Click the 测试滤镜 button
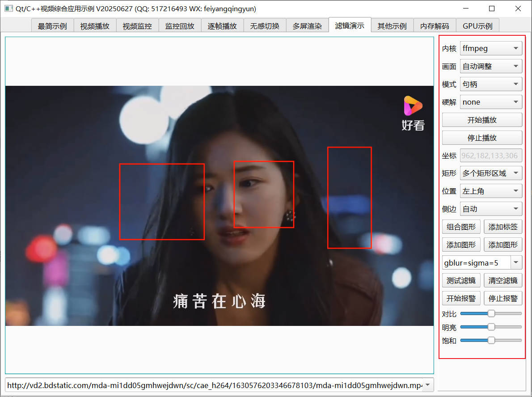Viewport: 532px width, 397px height. coord(461,281)
